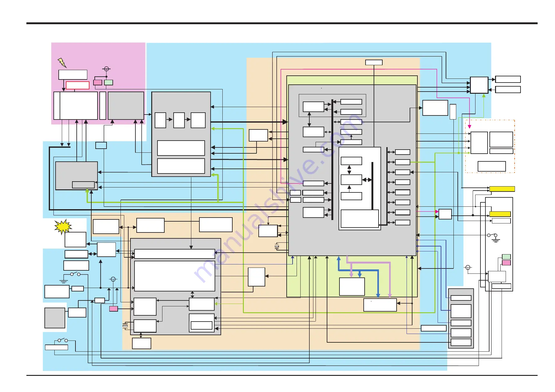This screenshot has height=392, width=555.
Task: Click the lightning bolt icon in pink section
Action: 62,63
